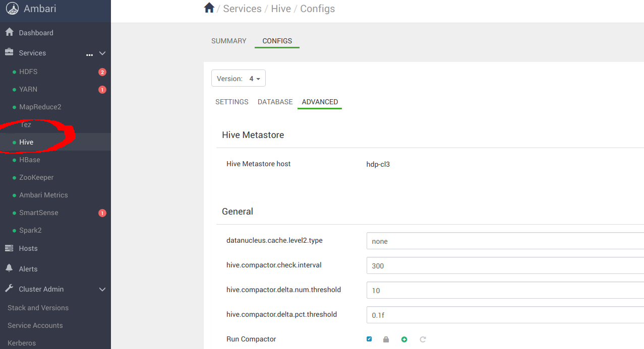Viewport: 644px width, 349px height.
Task: Click the HDFS alert badge showing 2
Action: click(x=101, y=72)
